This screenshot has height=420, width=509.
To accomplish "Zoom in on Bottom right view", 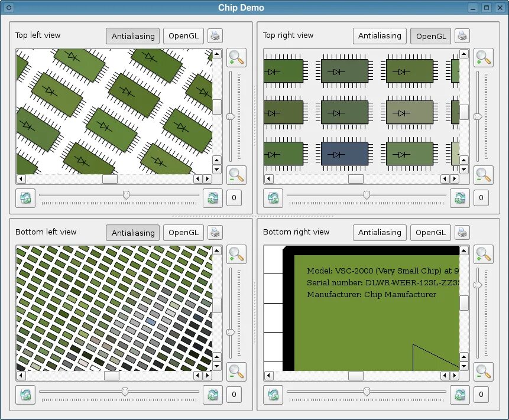I will point(484,255).
